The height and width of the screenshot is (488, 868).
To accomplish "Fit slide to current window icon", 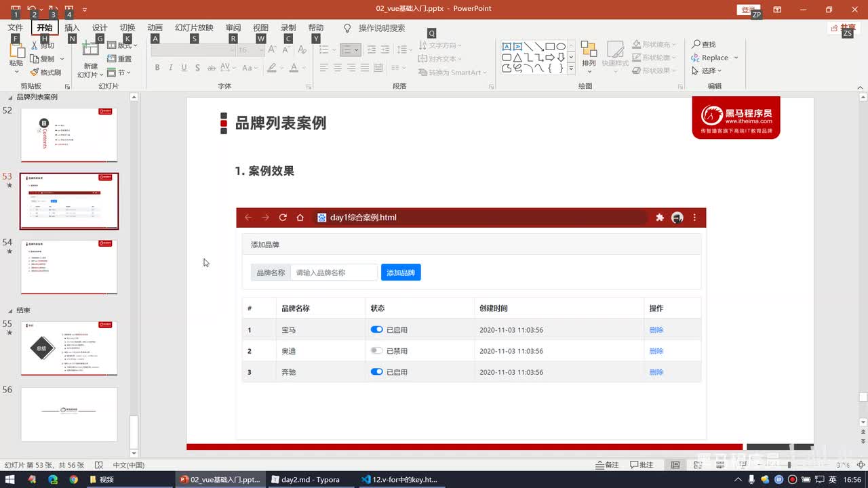I will (x=860, y=465).
